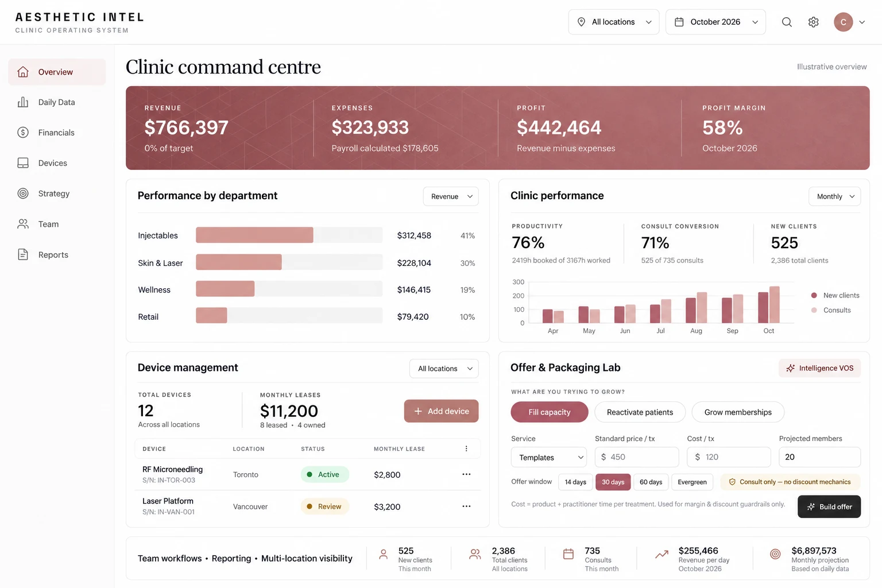Click the Monthly projection target icon

[x=775, y=554]
